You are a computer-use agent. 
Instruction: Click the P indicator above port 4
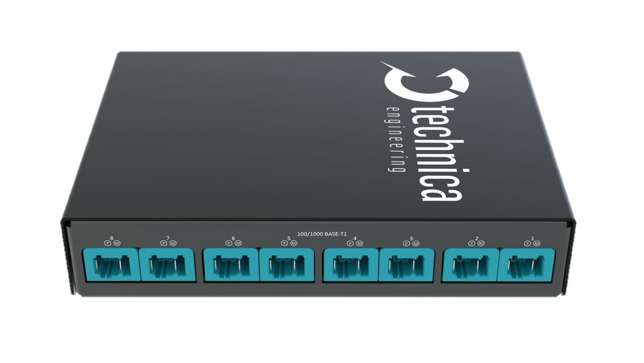pos(350,243)
